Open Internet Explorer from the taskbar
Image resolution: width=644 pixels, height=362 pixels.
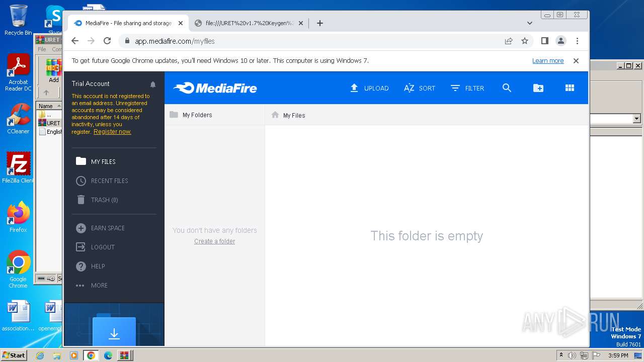point(40,355)
